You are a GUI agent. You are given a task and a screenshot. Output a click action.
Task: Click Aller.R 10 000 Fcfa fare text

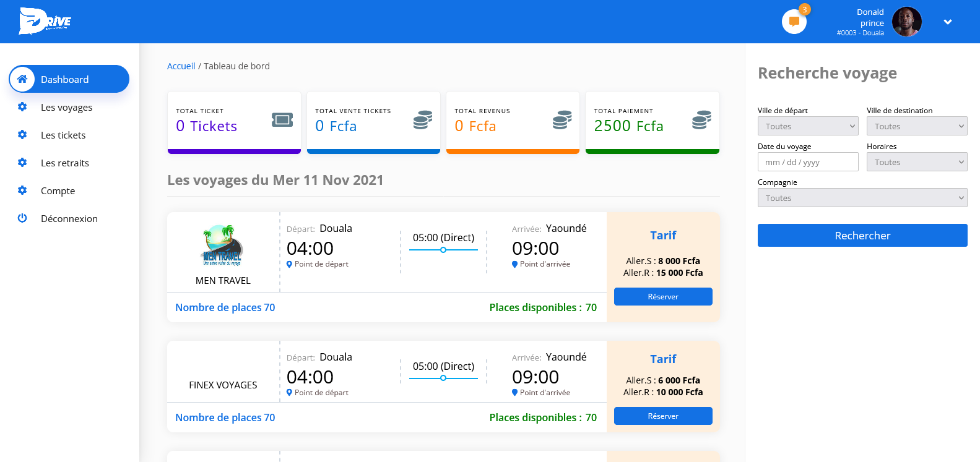pyautogui.click(x=663, y=392)
